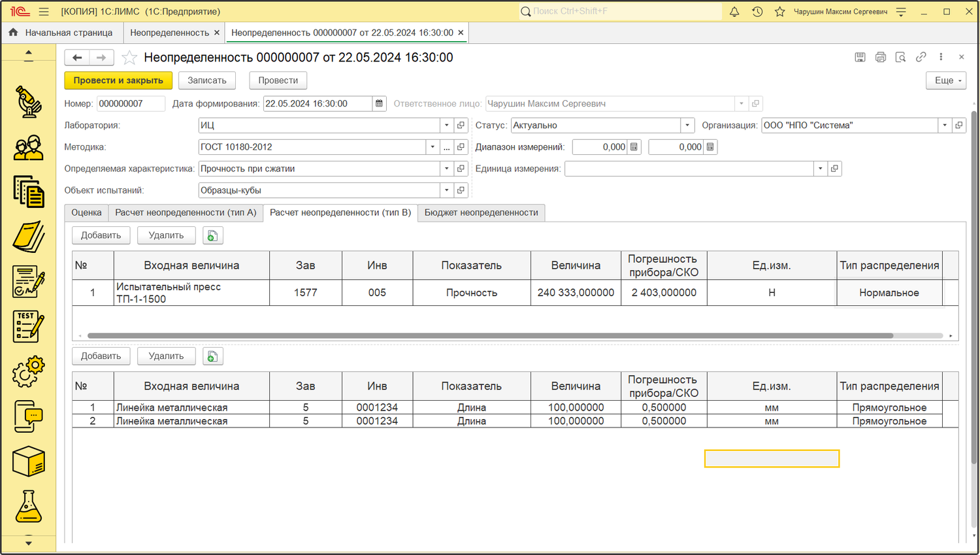Image resolution: width=980 pixels, height=555 pixels.
Task: Open the Еще menu dropdown
Action: [x=945, y=80]
